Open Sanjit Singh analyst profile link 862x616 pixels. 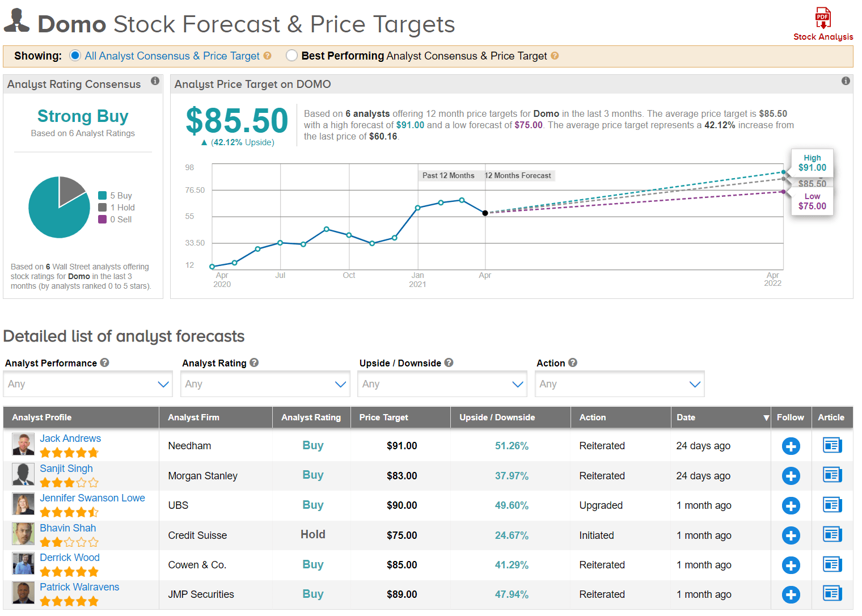(x=66, y=469)
